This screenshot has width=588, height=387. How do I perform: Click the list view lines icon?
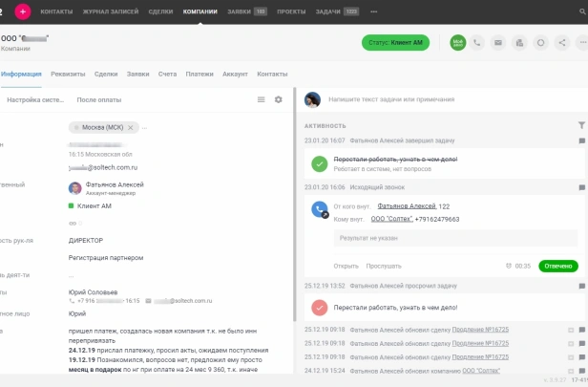pos(261,99)
